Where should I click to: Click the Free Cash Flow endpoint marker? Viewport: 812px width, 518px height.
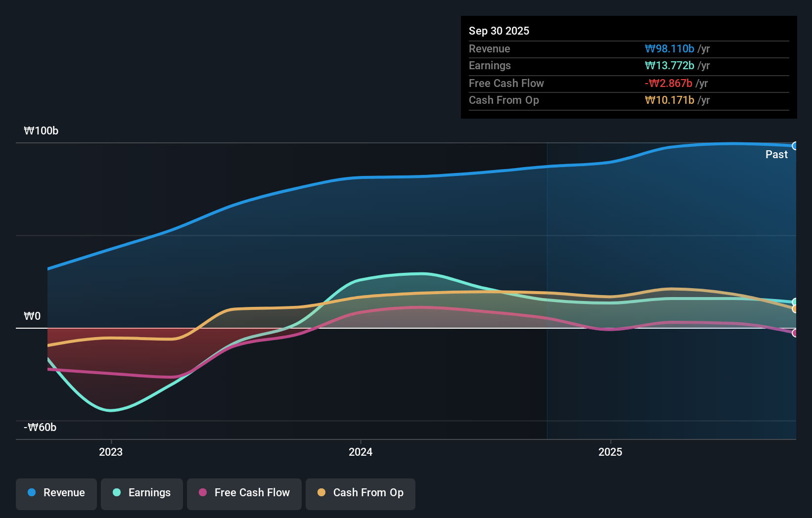795,333
